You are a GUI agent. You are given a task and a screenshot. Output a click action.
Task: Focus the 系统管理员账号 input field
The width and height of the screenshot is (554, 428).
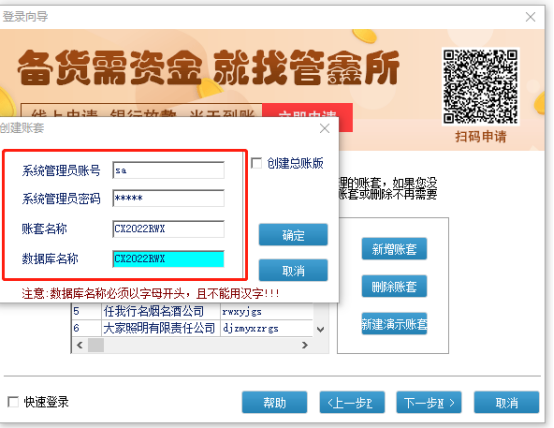(x=169, y=170)
